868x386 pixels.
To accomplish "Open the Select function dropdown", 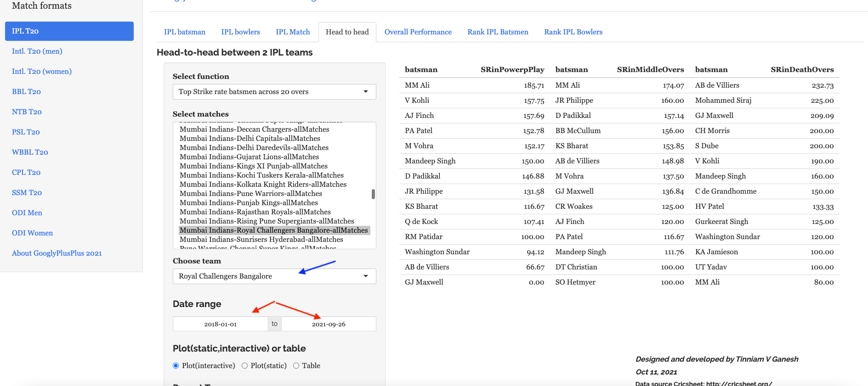I will 274,92.
